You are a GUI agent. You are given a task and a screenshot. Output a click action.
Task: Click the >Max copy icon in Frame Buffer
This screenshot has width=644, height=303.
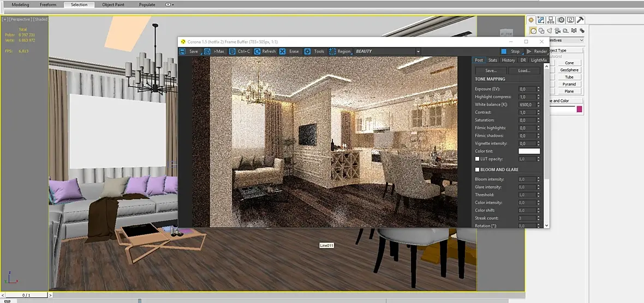pyautogui.click(x=207, y=51)
